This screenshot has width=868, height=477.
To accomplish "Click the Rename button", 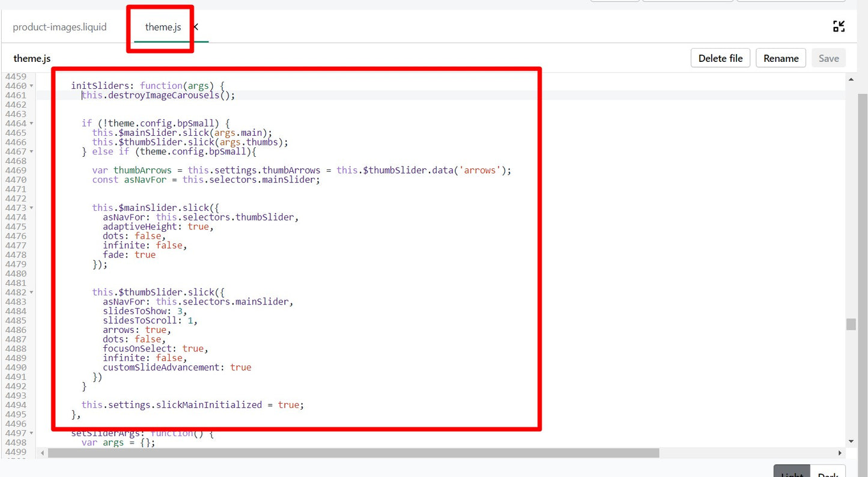I will click(780, 58).
